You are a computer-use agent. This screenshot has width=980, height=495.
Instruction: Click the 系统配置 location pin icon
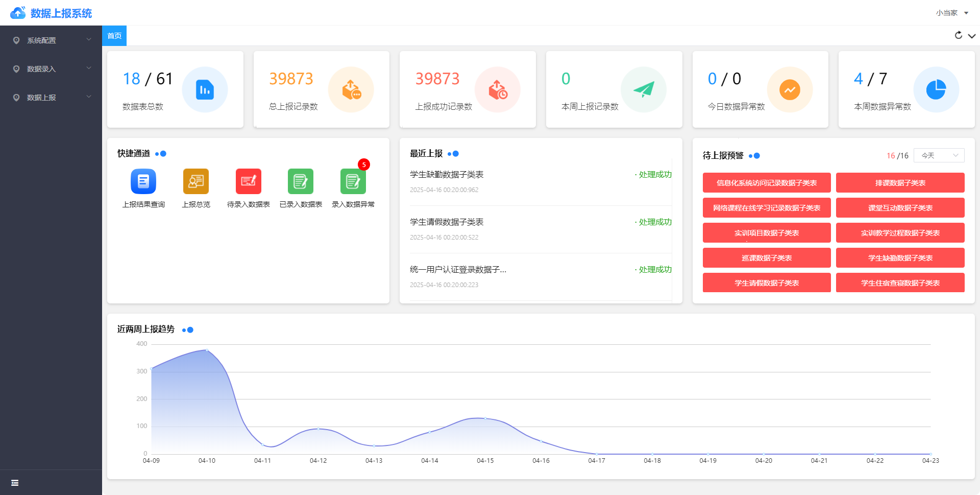pyautogui.click(x=16, y=40)
